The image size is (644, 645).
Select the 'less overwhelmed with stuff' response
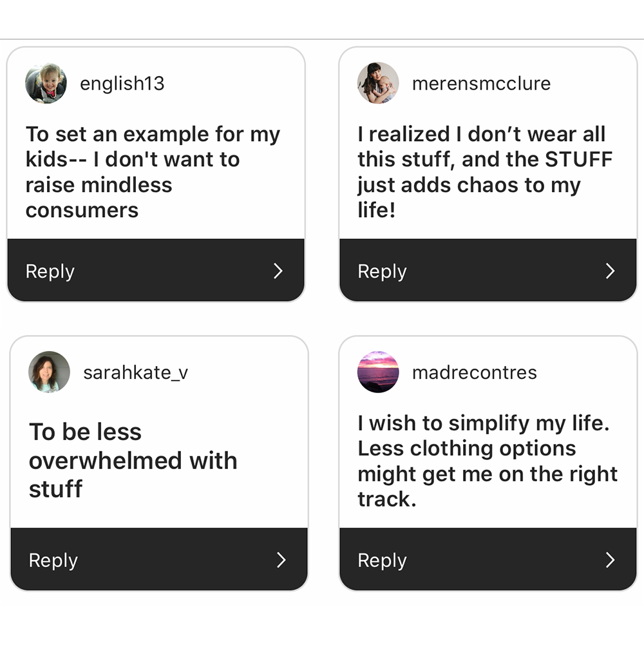pos(133,460)
